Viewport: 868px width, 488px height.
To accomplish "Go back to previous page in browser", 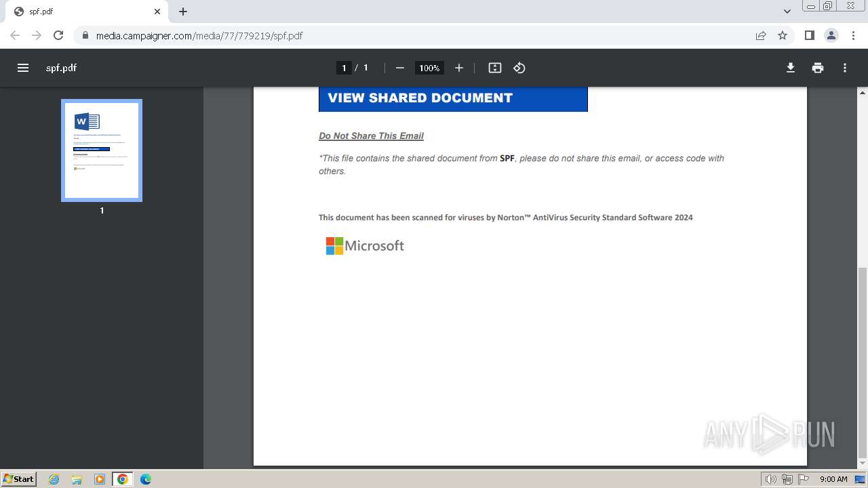I will click(x=15, y=35).
